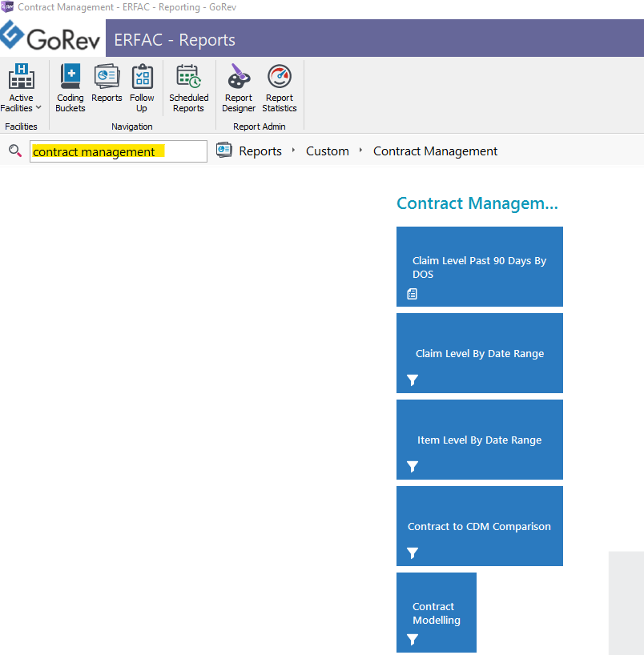The width and height of the screenshot is (644, 655).
Task: Open the Active Facilities dropdown
Action: [21, 88]
